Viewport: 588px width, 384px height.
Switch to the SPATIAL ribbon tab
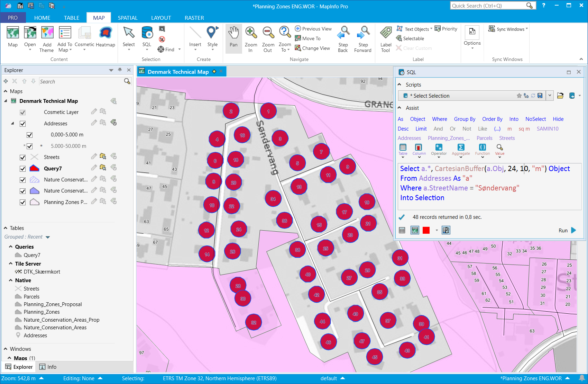click(128, 18)
